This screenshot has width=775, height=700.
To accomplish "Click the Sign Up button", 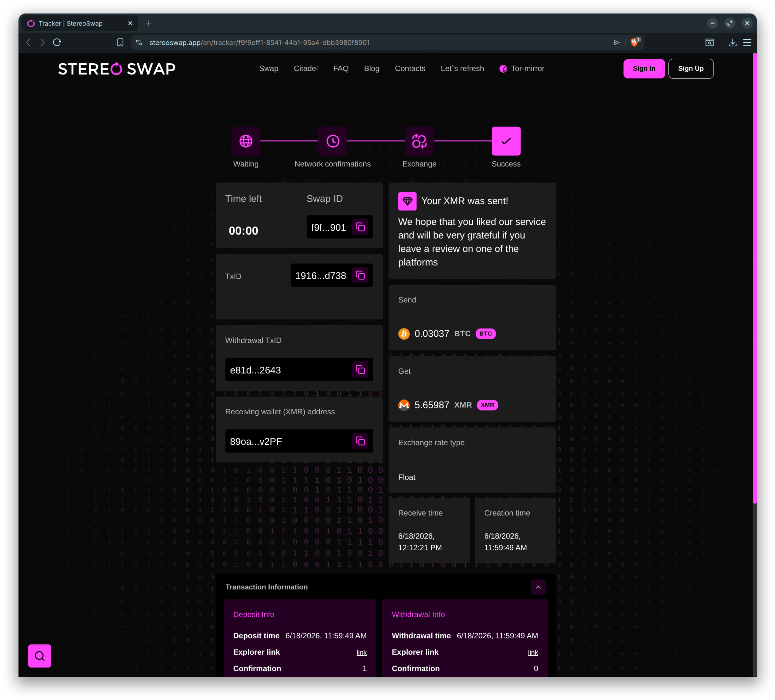I will click(x=691, y=69).
